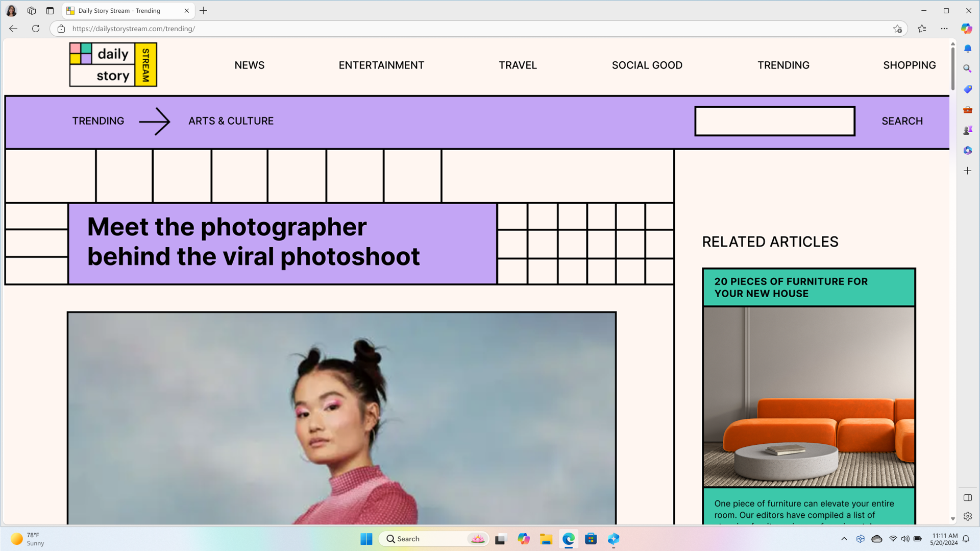Open Microsoft Store from taskbar
This screenshot has width=980, height=551.
pyautogui.click(x=591, y=539)
